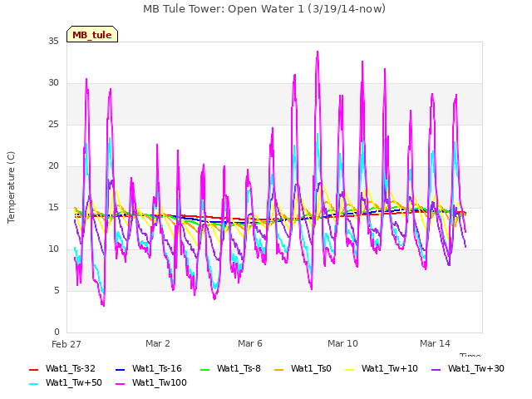Image resolution: width=532 pixels, height=399 pixels.
Task: Click the green Wat1_Ts-8 legend swatch
Action: pyautogui.click(x=205, y=369)
